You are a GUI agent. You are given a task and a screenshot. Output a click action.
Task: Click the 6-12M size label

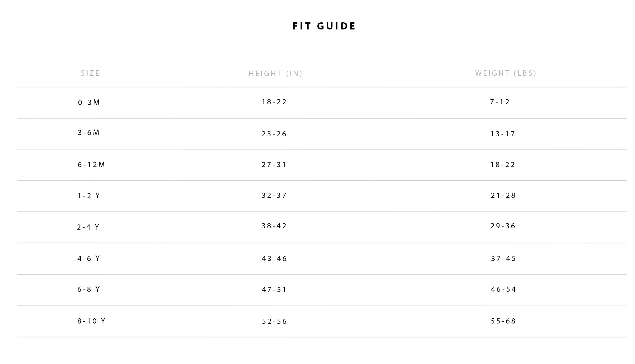(91, 165)
